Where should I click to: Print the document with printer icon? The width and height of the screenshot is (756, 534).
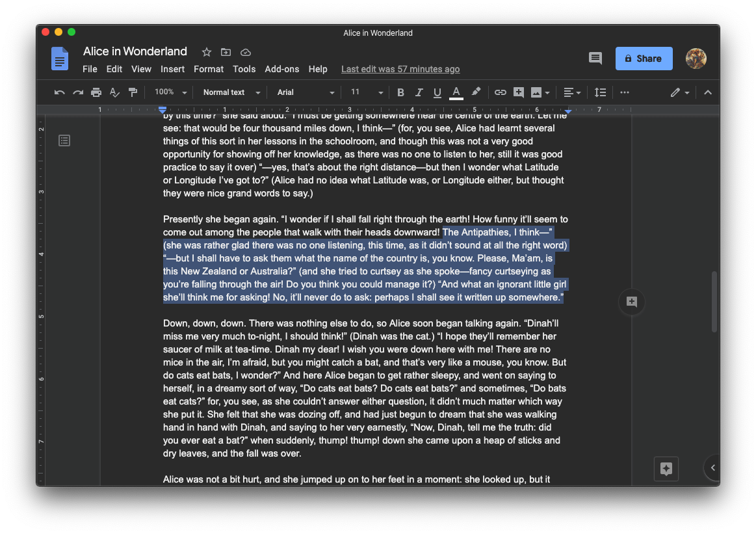(x=96, y=92)
